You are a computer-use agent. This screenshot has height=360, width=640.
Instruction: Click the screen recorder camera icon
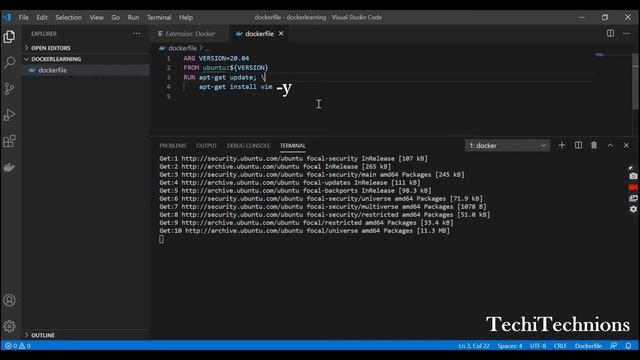(633, 176)
